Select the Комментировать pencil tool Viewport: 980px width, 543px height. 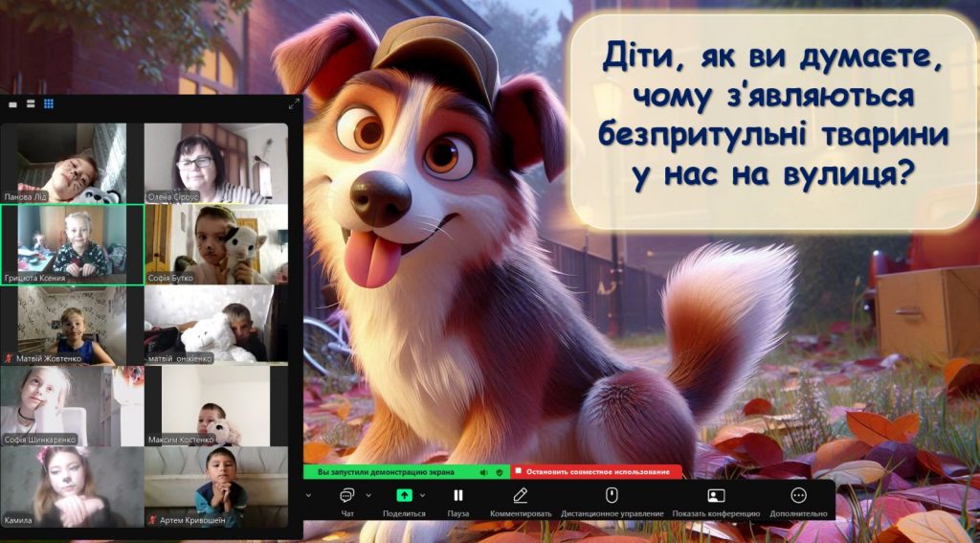click(x=521, y=495)
